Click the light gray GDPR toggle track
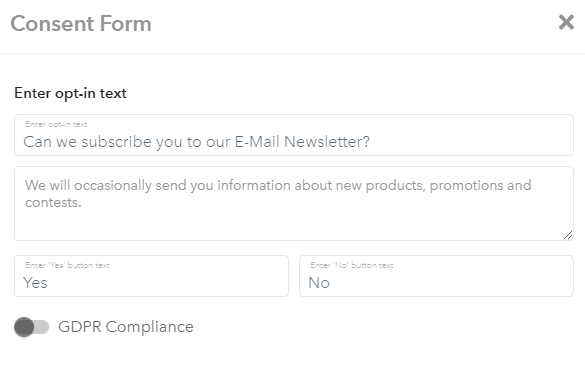585x368 pixels. point(42,327)
